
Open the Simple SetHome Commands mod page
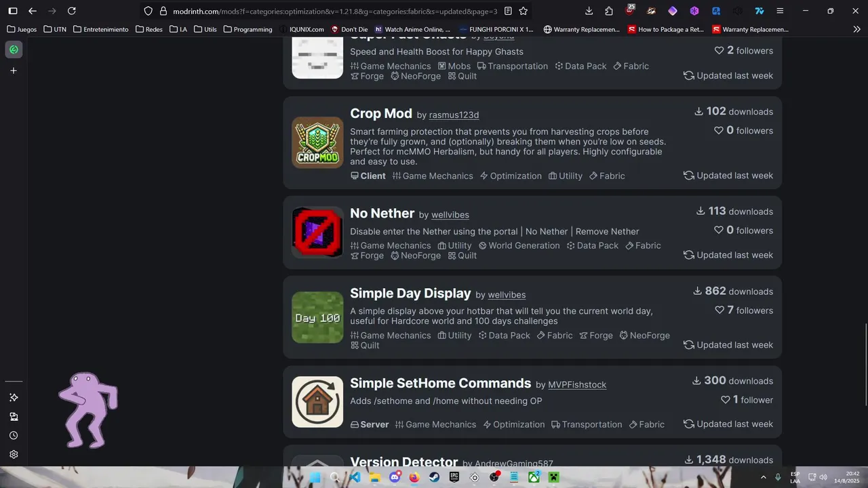point(440,383)
